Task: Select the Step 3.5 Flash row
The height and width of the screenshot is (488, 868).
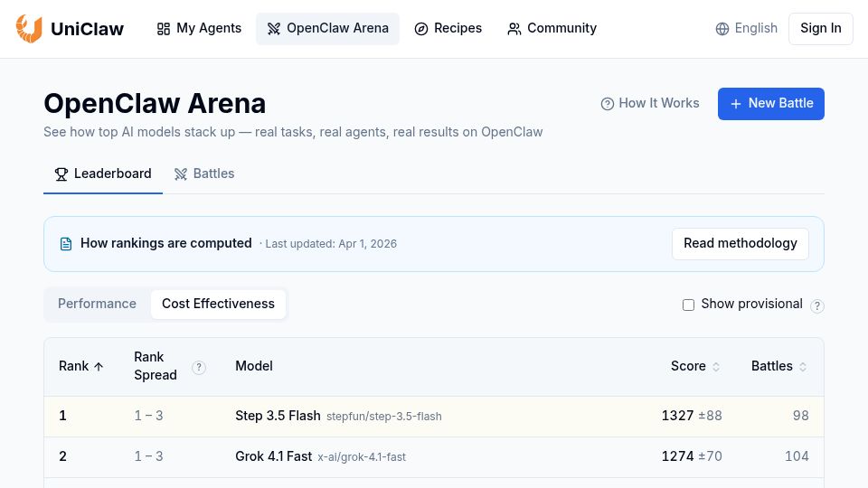Action: tap(434, 416)
